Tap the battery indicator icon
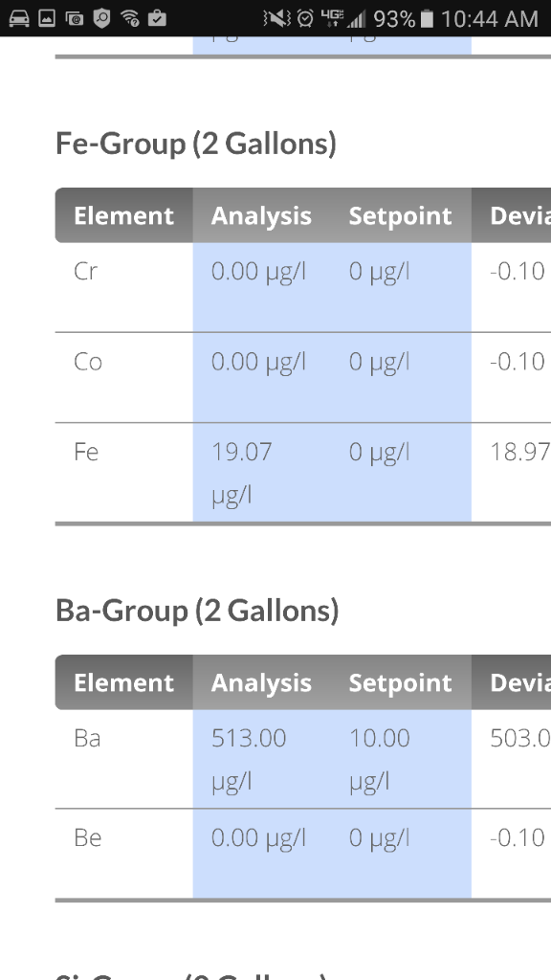The image size is (551, 980). tap(427, 18)
